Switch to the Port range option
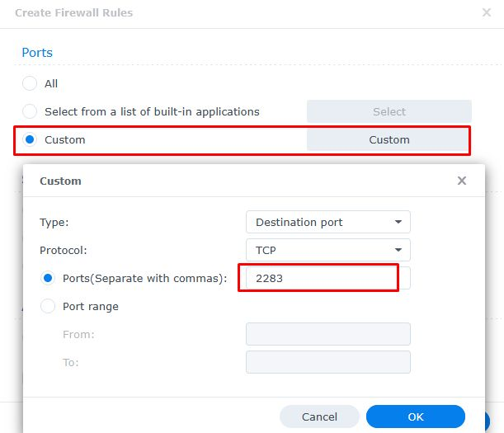The width and height of the screenshot is (504, 433). click(x=48, y=306)
